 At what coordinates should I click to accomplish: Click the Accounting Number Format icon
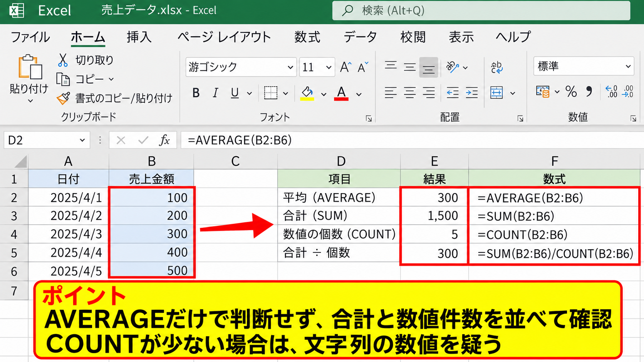pos(543,92)
